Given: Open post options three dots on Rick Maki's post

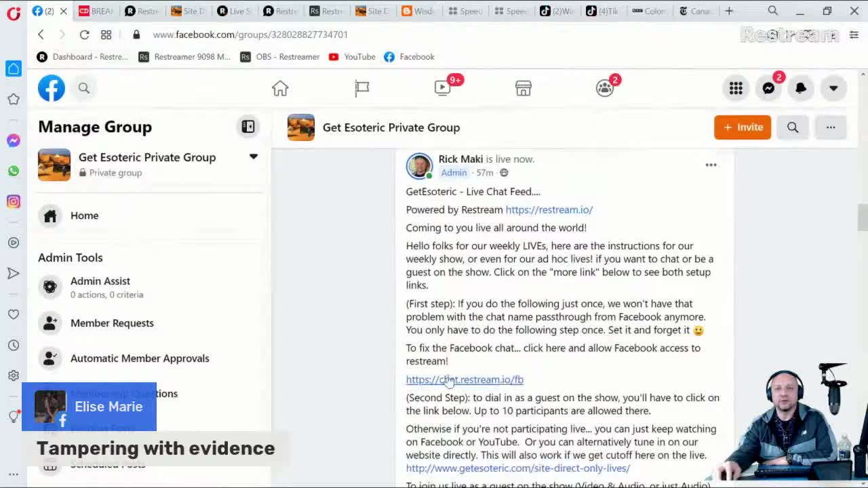Looking at the screenshot, I should click(711, 165).
